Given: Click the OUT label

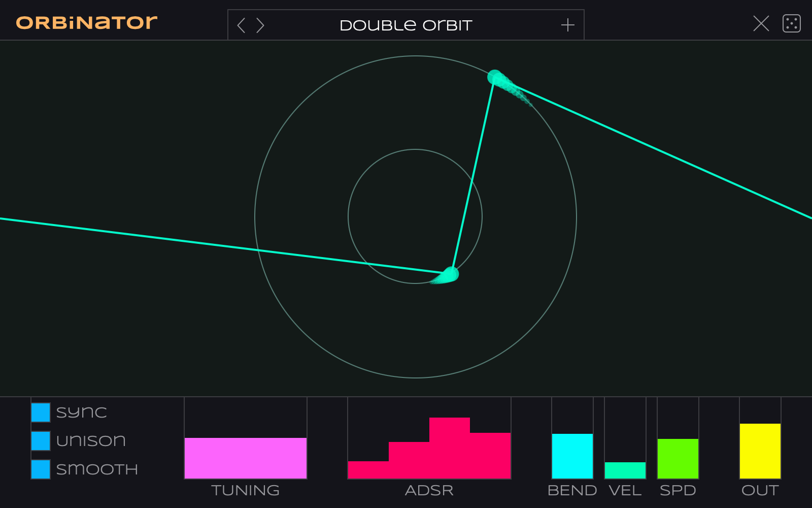Looking at the screenshot, I should click(x=760, y=490).
